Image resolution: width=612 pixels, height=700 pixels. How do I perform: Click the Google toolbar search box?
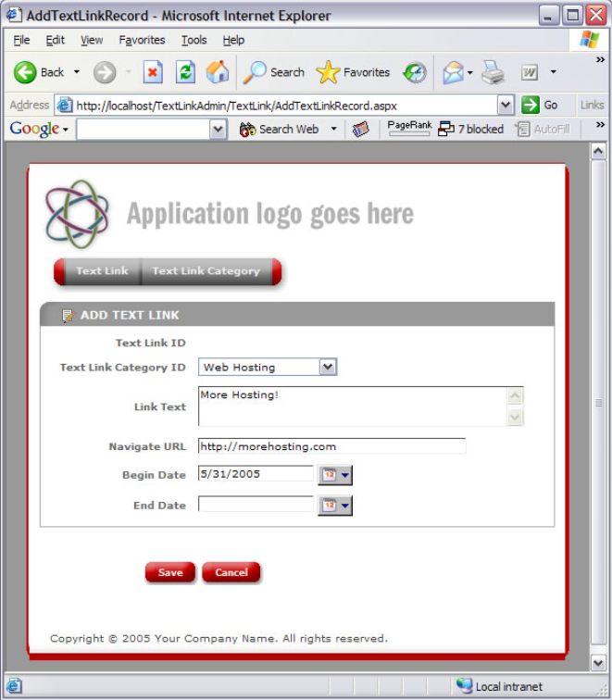[144, 130]
